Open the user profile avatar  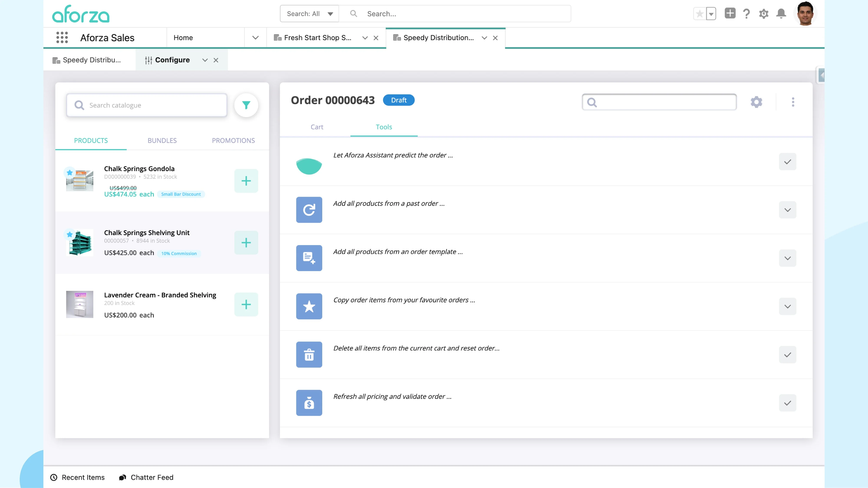point(805,14)
